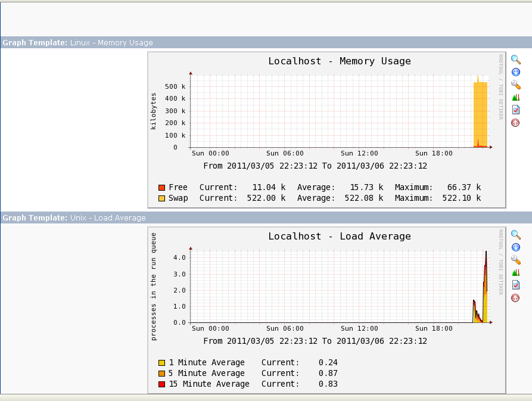Open wrench properties icon beside Load Average graph
Screen dimensions: 532x401
pos(516,260)
